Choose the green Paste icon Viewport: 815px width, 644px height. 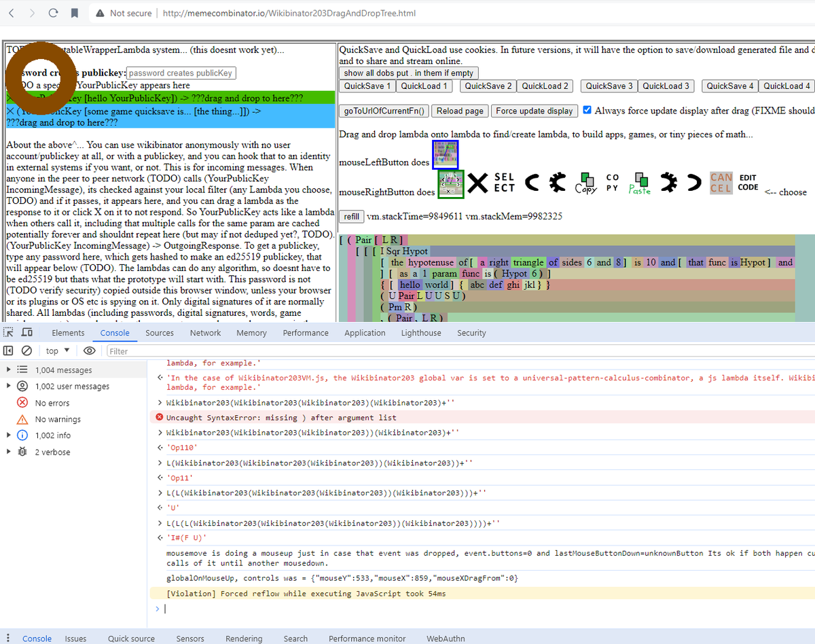639,183
